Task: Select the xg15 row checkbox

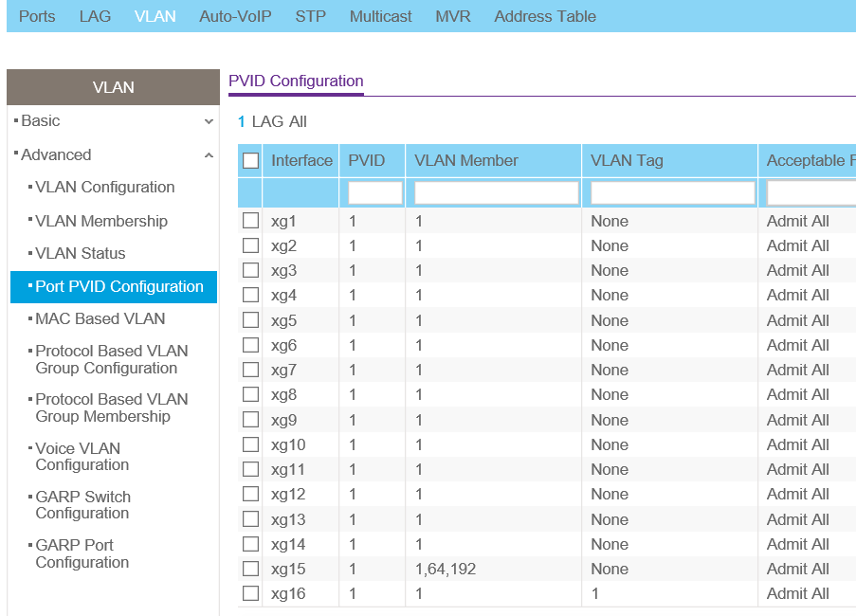Action: pos(250,569)
